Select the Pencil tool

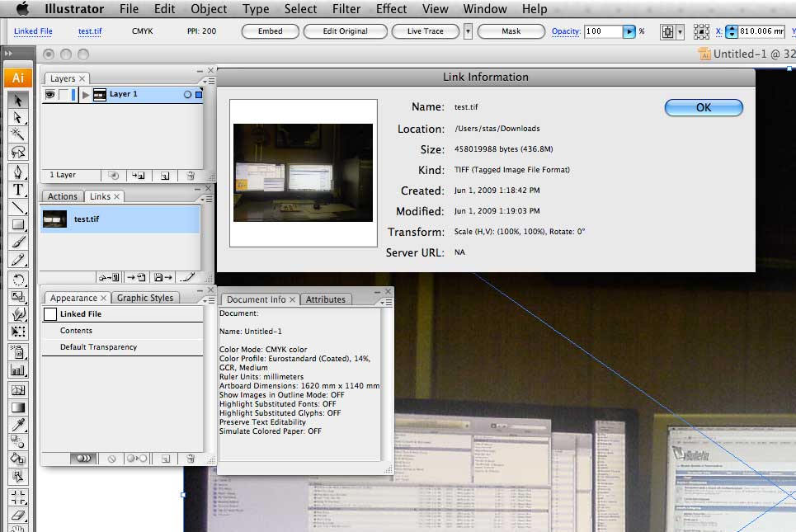pyautogui.click(x=18, y=259)
